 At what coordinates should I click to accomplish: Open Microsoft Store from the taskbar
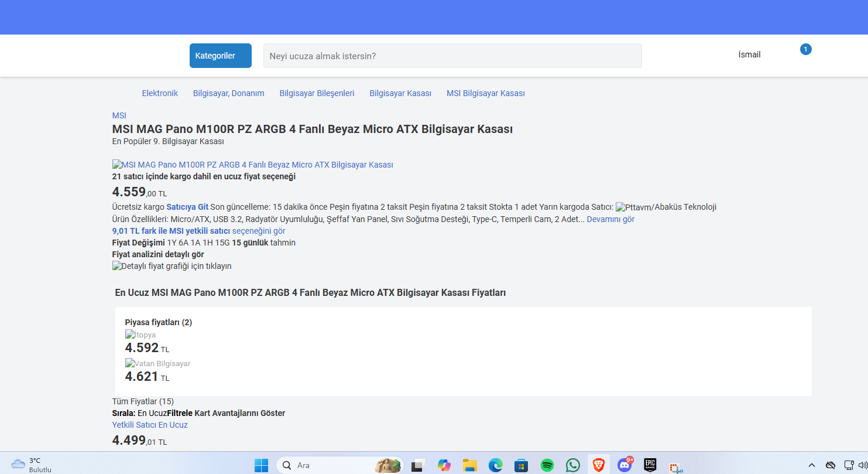coord(522,465)
